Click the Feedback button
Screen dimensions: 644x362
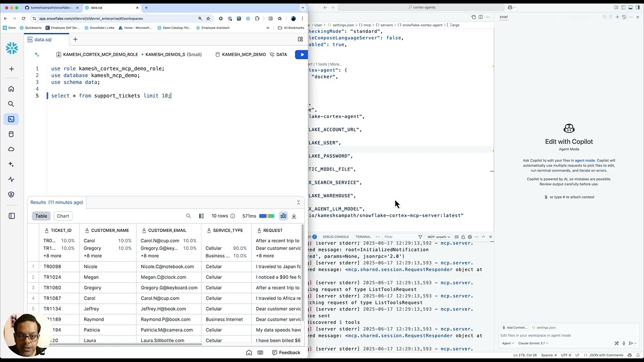tap(285, 352)
